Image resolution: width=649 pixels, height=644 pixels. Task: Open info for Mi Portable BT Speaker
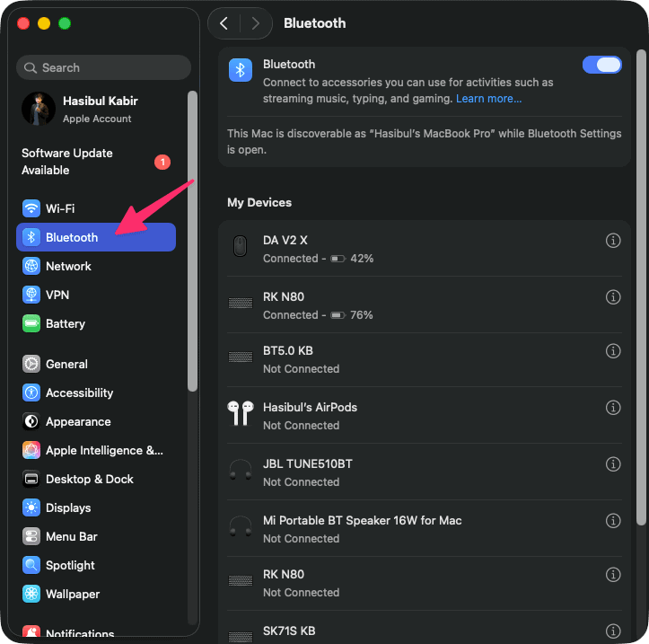[x=613, y=521]
